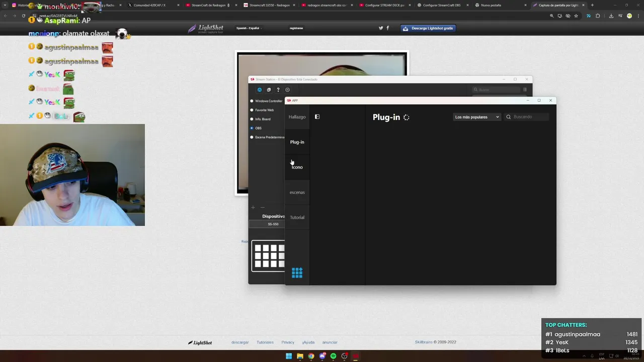Viewport: 644px width, 362px height.
Task: Open OBS Studio from the taskbar
Action: [344, 356]
